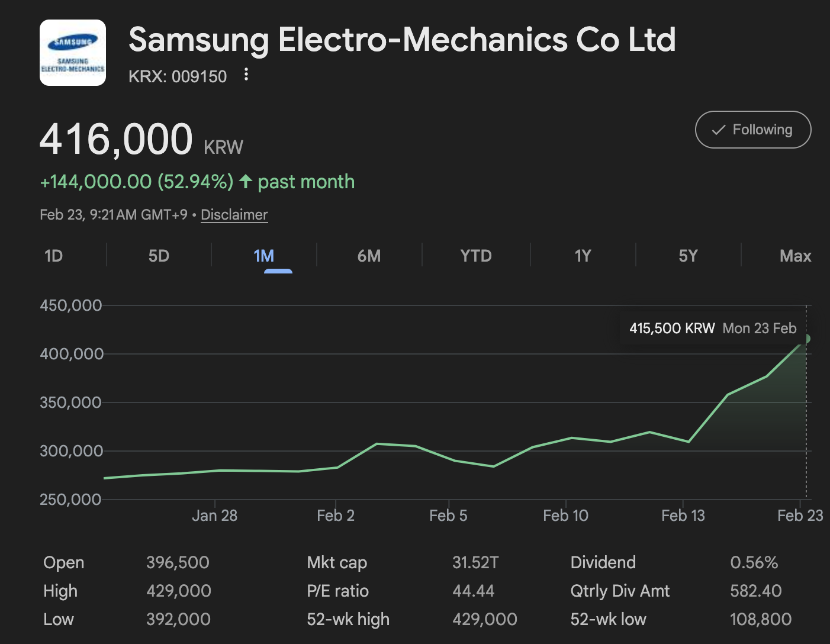Select the 1M time range tab
830x644 pixels.
pyautogui.click(x=264, y=256)
